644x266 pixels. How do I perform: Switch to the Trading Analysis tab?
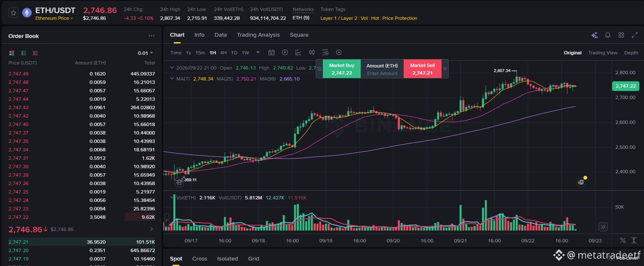258,35
